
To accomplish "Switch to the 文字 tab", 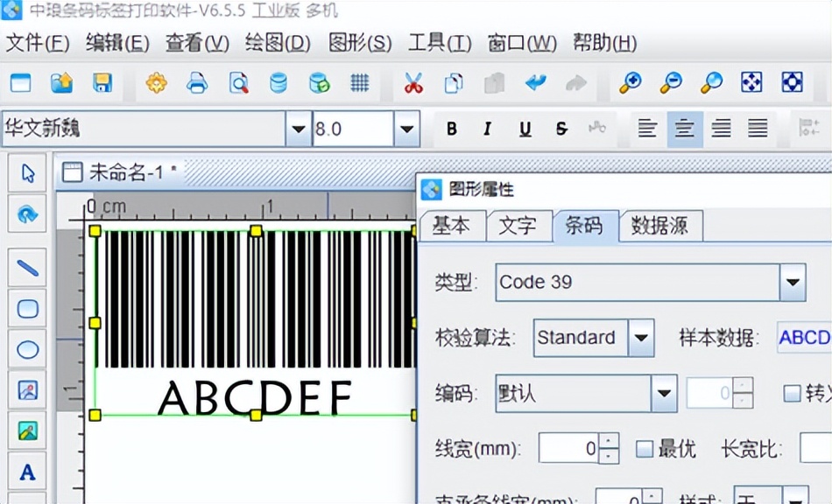I will click(x=518, y=226).
